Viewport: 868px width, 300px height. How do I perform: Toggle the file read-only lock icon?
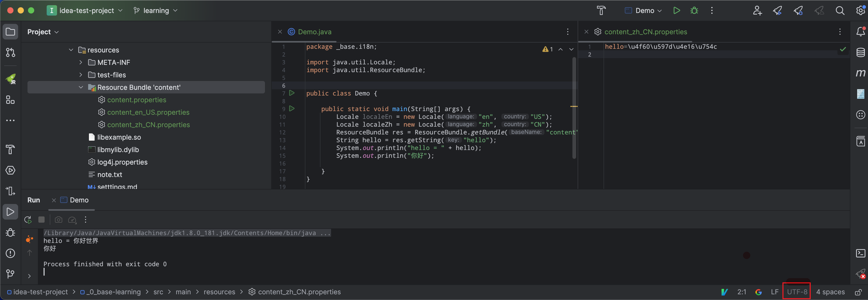pyautogui.click(x=858, y=292)
